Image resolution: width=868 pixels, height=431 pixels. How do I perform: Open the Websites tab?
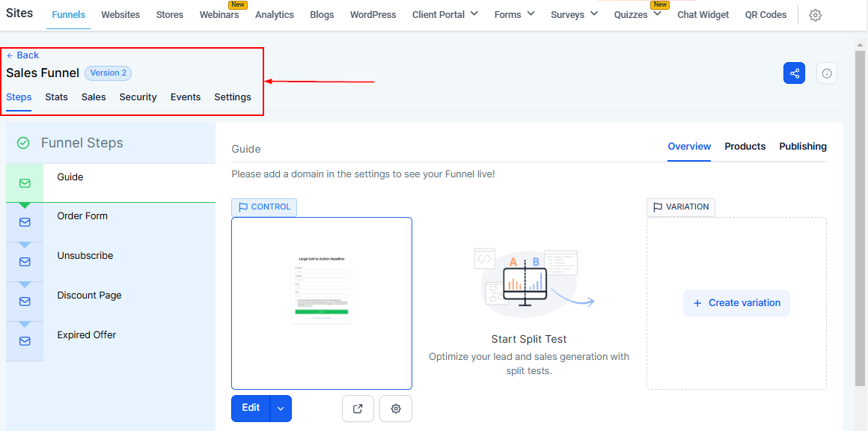pos(120,15)
